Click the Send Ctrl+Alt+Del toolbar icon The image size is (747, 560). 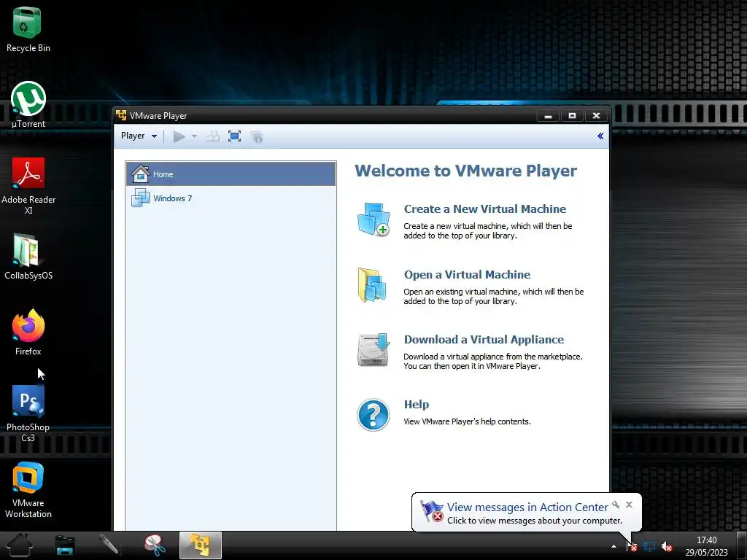click(x=212, y=136)
